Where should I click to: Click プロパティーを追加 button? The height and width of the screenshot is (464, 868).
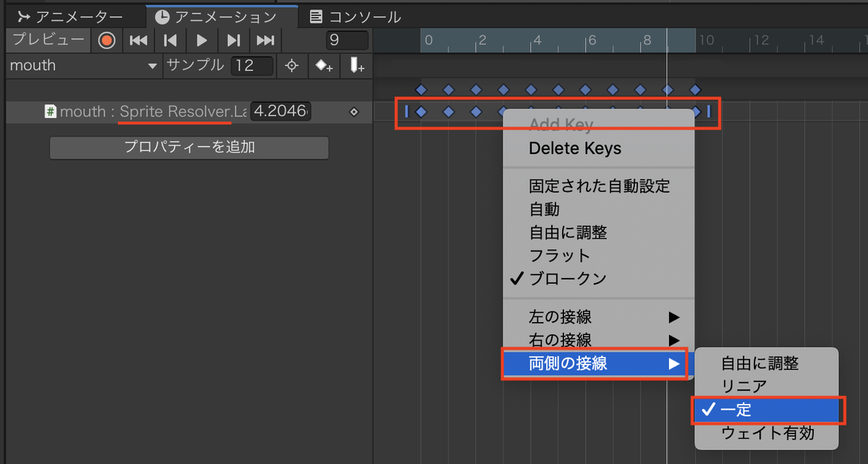tap(189, 148)
